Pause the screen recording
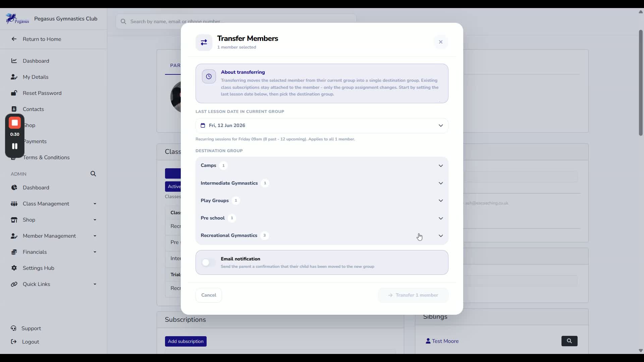644x362 pixels. pyautogui.click(x=15, y=146)
